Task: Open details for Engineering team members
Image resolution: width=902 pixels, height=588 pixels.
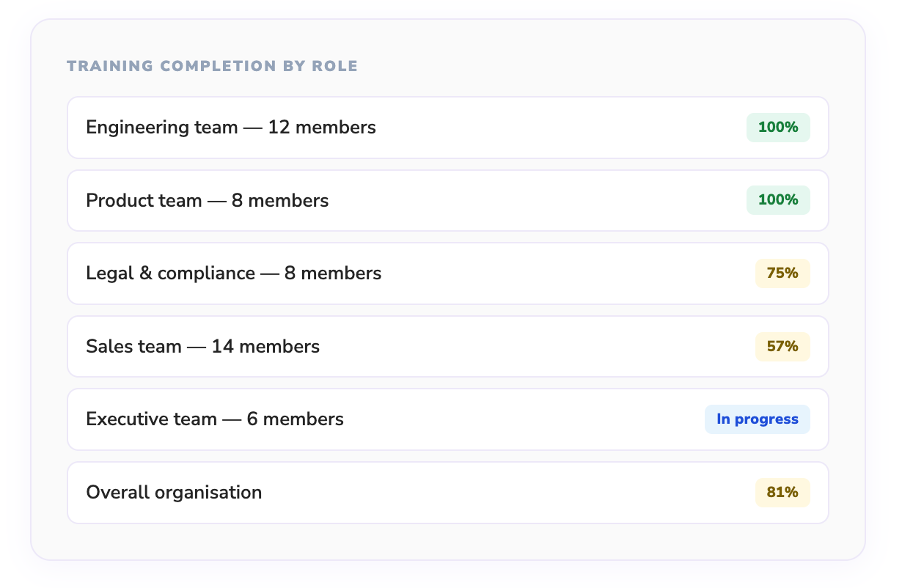Action: point(230,127)
